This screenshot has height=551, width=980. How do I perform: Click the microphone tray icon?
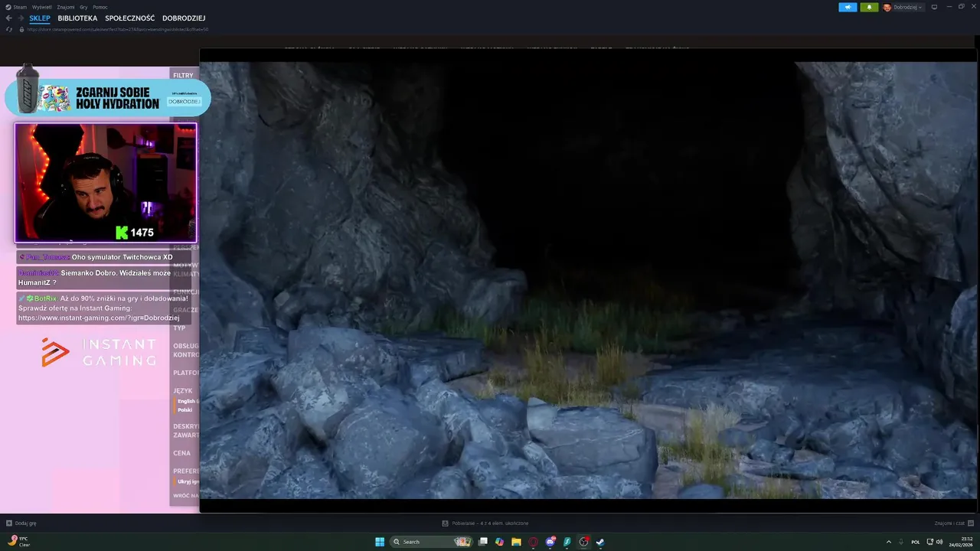point(901,542)
